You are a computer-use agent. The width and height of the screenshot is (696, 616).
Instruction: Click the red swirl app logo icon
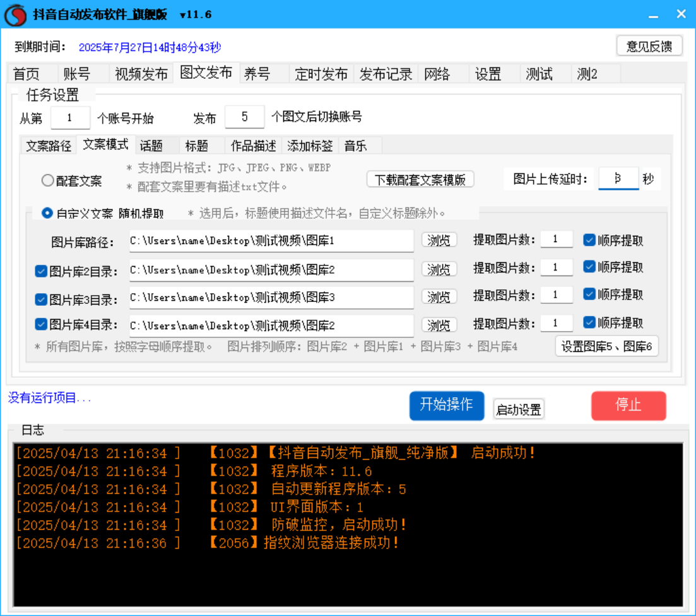(16, 15)
